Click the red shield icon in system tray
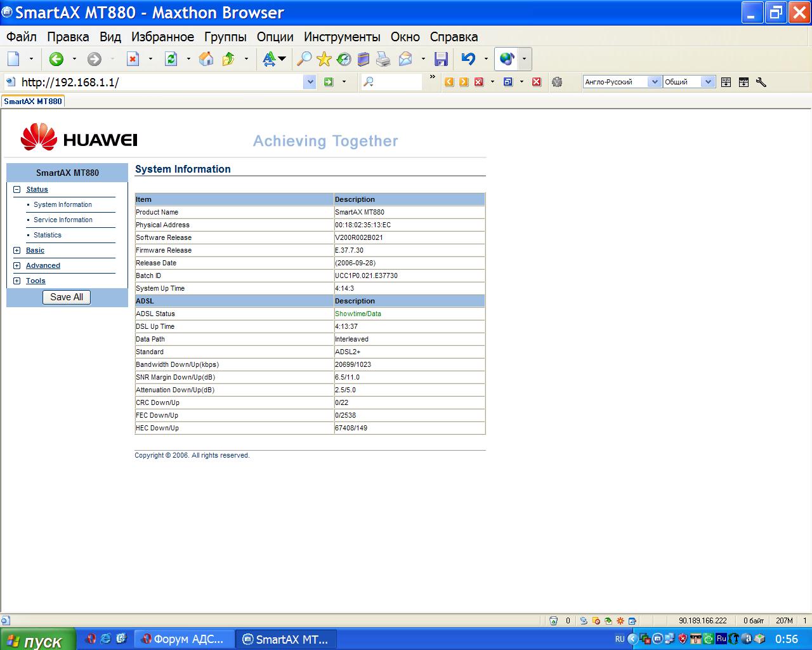This screenshot has width=812, height=650. pos(683,639)
